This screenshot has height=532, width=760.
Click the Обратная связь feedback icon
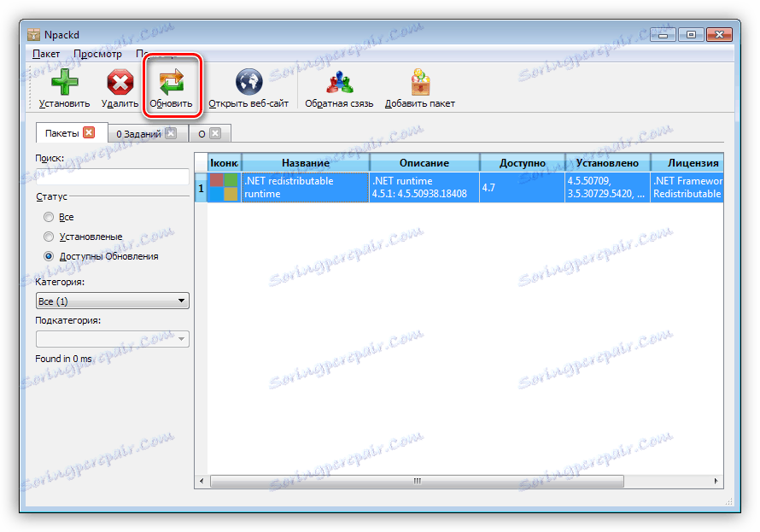339,82
